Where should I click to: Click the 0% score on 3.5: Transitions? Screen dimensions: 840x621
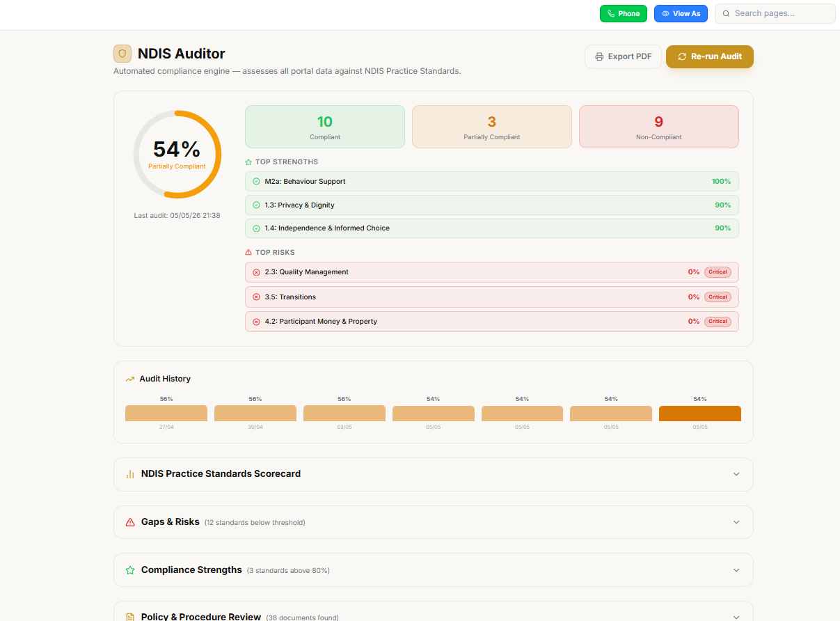[x=694, y=297]
